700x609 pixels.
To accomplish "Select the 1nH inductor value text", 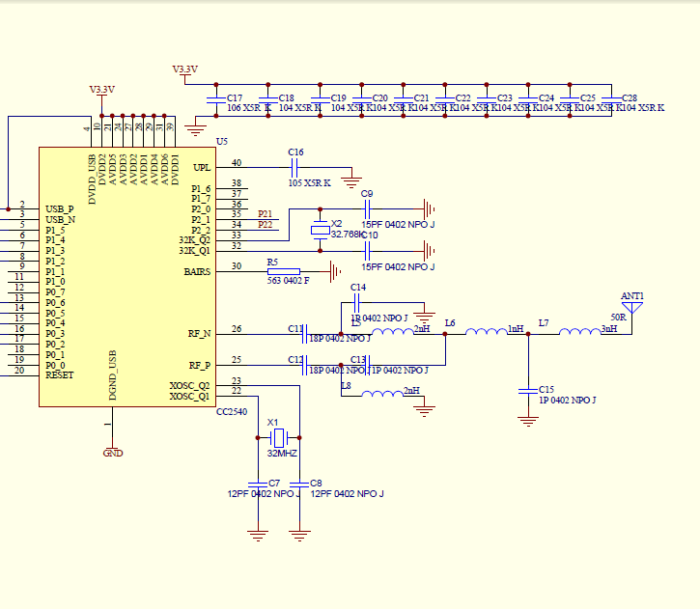I will [516, 329].
